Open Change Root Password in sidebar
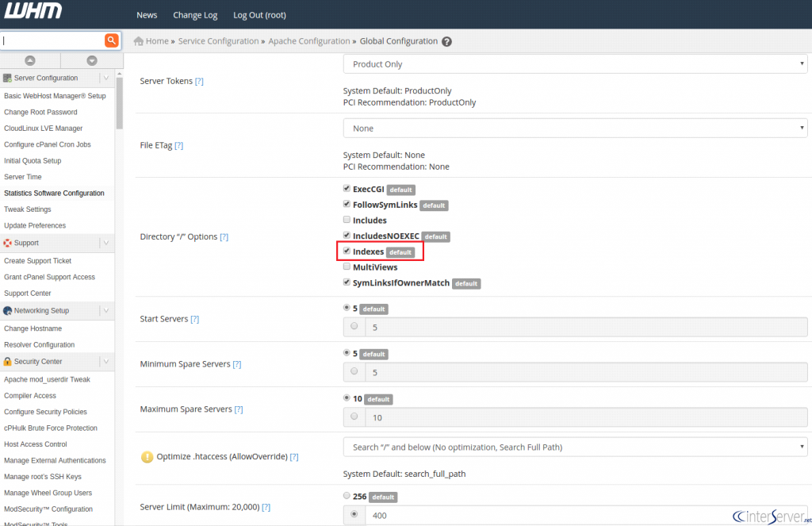The image size is (812, 526). point(40,112)
